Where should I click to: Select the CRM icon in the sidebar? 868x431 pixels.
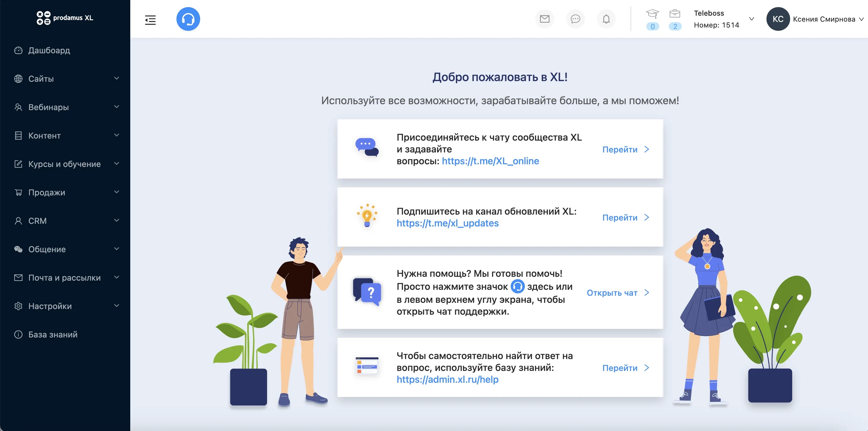[x=18, y=221]
